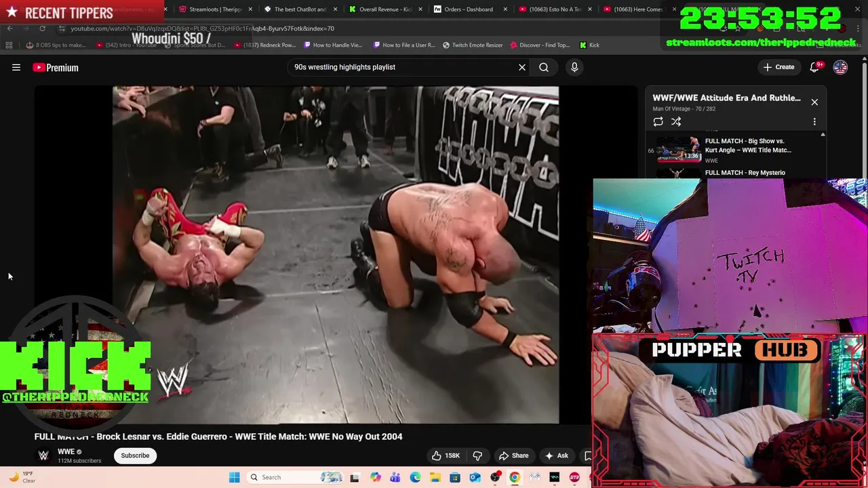
Task: Subscribe to the WWE channel
Action: tap(135, 455)
